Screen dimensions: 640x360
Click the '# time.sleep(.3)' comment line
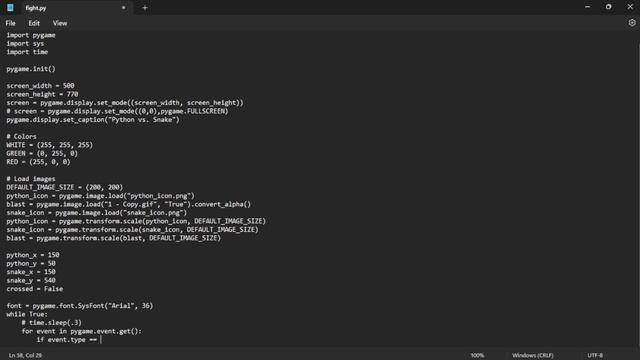coord(52,322)
